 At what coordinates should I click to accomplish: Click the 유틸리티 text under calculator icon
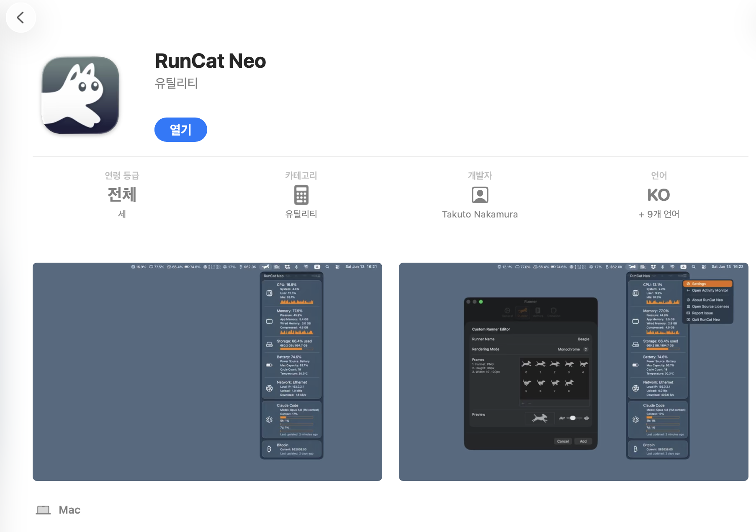coord(301,214)
